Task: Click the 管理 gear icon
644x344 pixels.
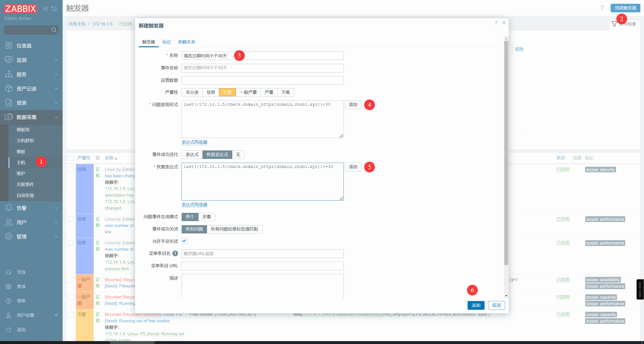Action: 9,236
